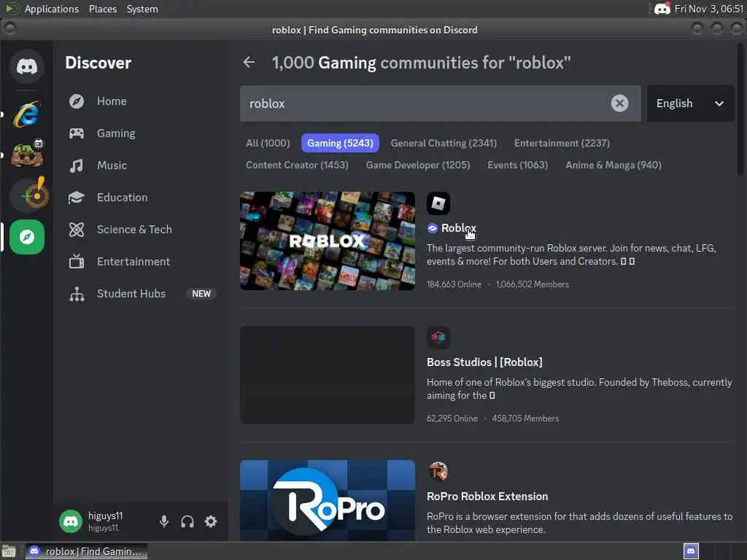The width and height of the screenshot is (747, 560).
Task: Click the Student Hubs hierarchy icon
Action: coord(76,294)
